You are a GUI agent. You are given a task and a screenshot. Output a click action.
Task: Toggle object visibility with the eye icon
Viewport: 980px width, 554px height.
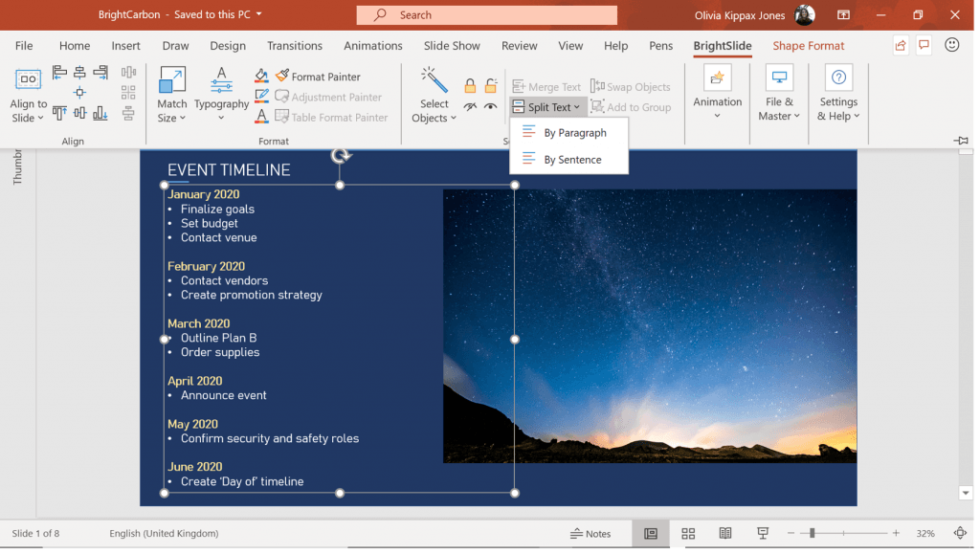click(490, 106)
